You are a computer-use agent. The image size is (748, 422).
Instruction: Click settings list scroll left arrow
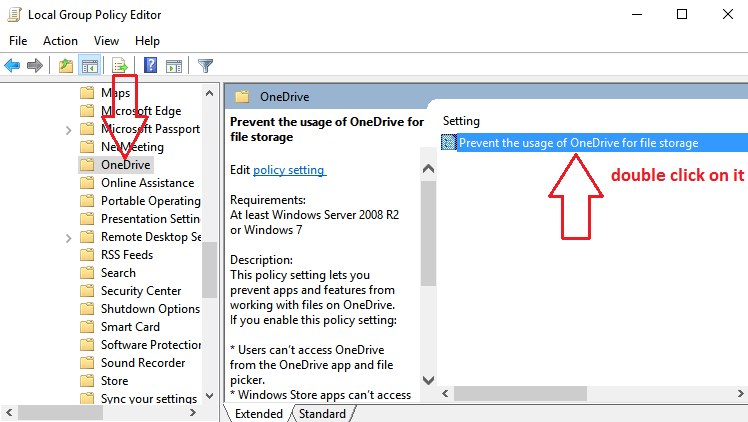(x=445, y=393)
